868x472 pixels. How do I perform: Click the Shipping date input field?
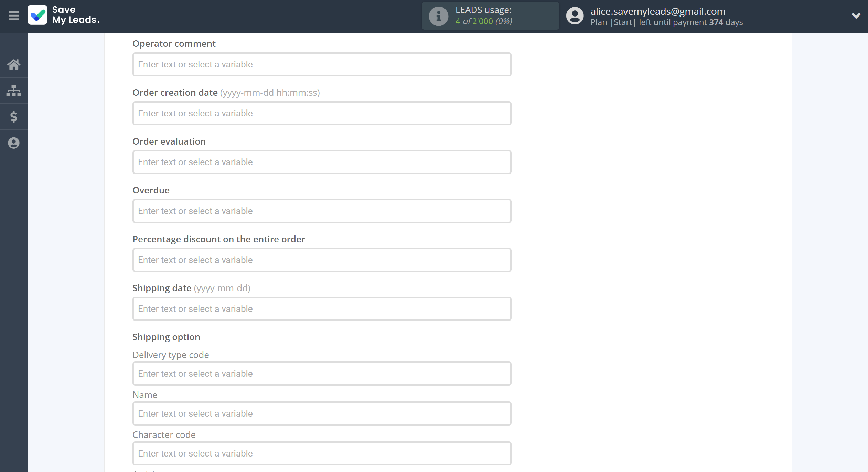pos(321,309)
